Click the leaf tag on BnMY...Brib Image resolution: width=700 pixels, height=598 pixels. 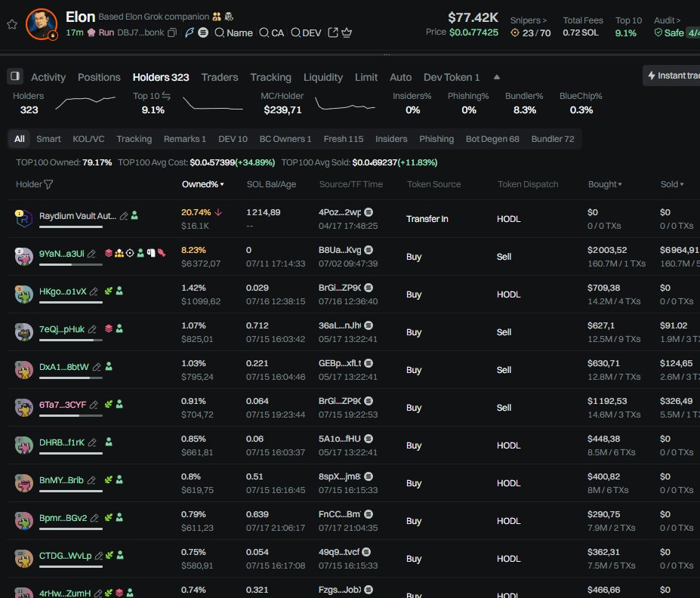109,479
